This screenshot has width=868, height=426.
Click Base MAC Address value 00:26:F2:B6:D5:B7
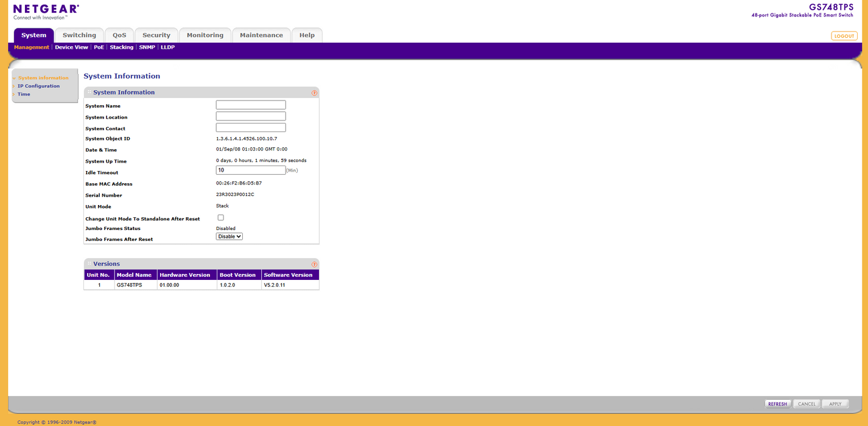point(239,183)
